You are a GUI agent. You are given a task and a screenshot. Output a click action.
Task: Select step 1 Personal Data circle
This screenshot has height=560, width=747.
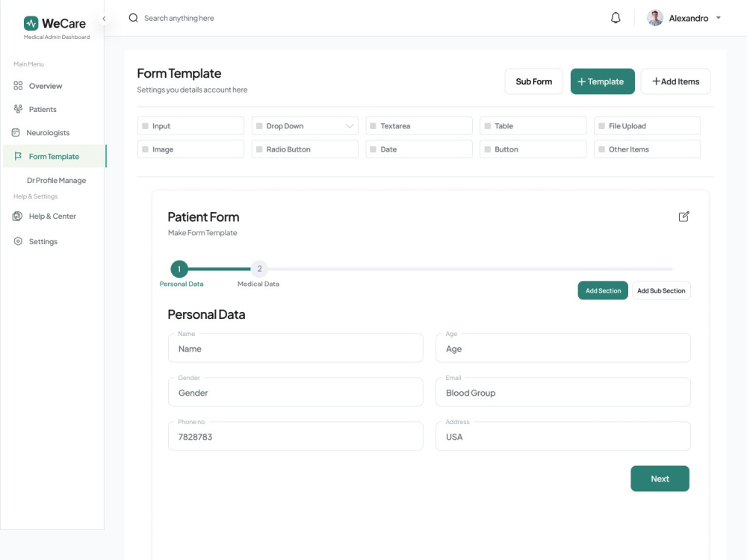click(x=179, y=269)
